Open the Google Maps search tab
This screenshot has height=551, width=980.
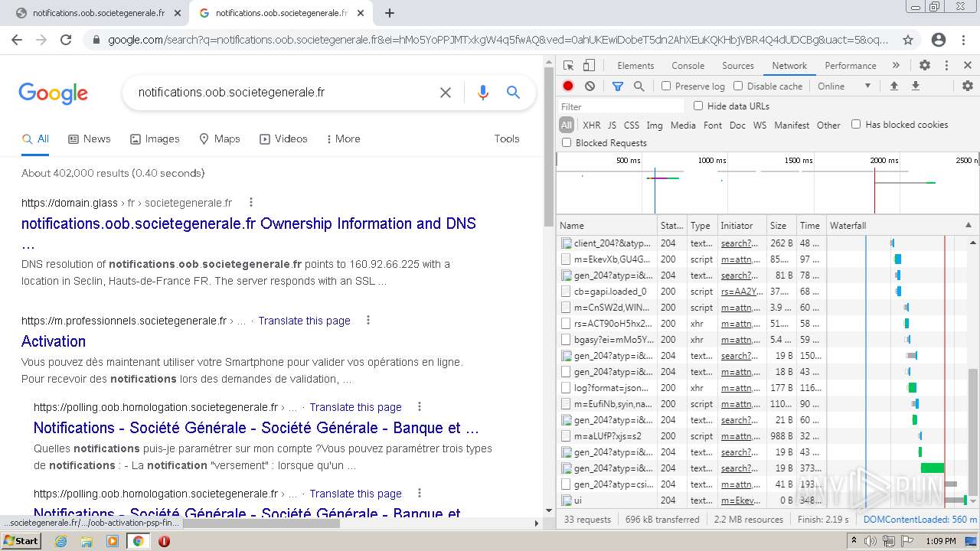[x=220, y=139]
